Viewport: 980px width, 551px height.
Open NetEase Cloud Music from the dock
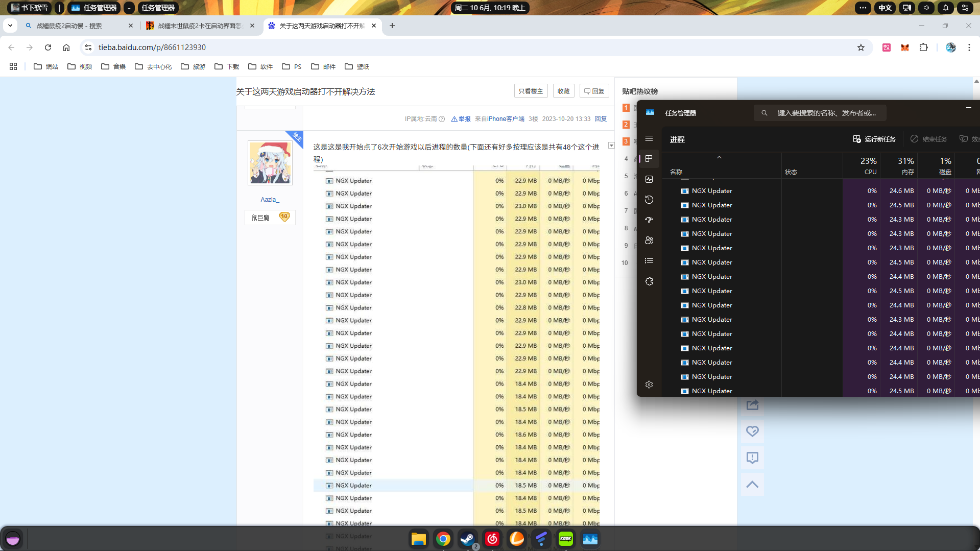492,539
